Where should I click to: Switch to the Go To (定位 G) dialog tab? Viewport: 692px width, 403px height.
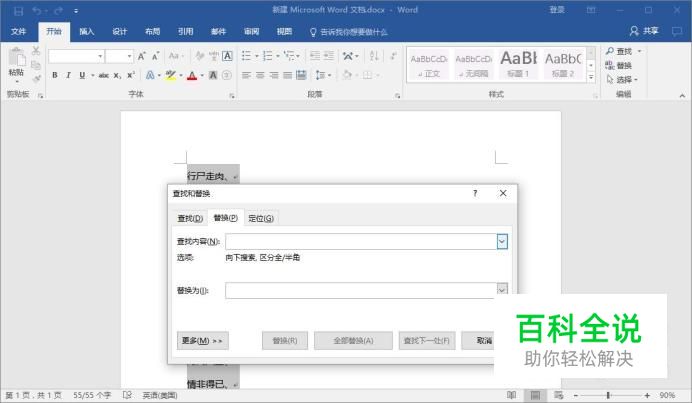click(261, 218)
